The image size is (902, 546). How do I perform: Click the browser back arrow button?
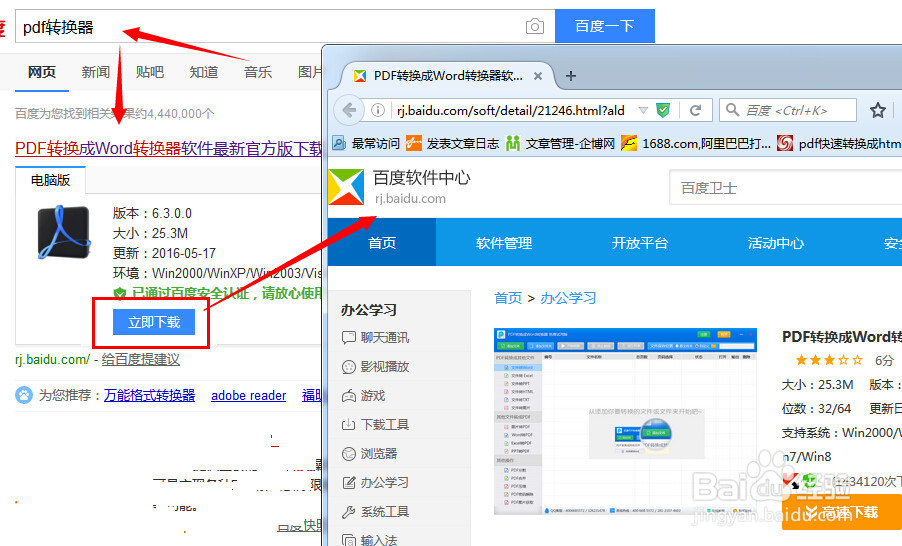[349, 110]
